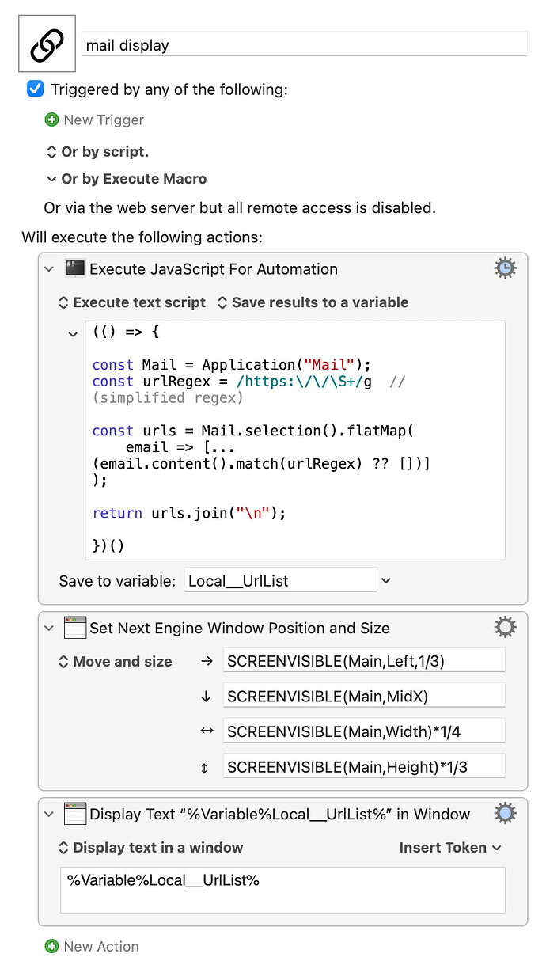
Task: Open the "Save results to a variable" popup
Action: coord(313,302)
